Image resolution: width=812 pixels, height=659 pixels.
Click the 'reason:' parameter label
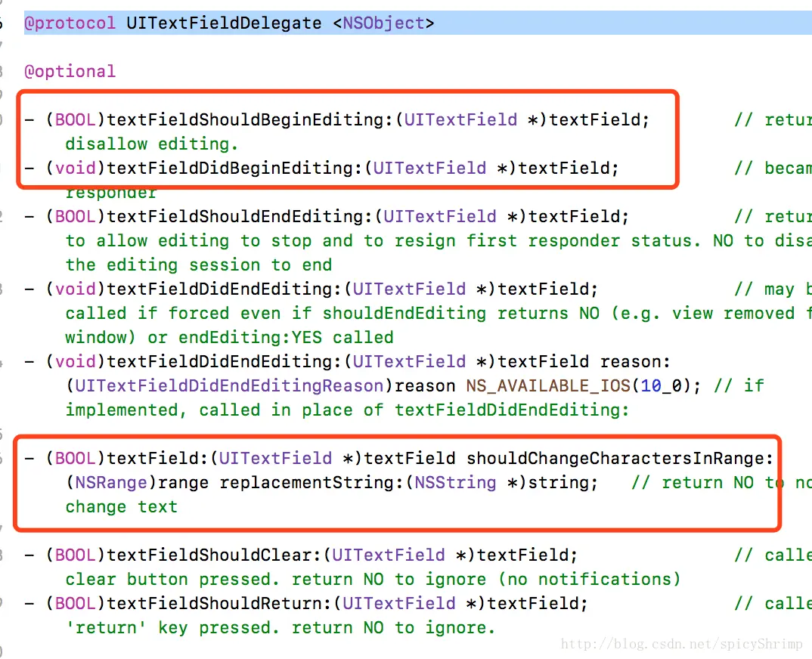point(635,361)
